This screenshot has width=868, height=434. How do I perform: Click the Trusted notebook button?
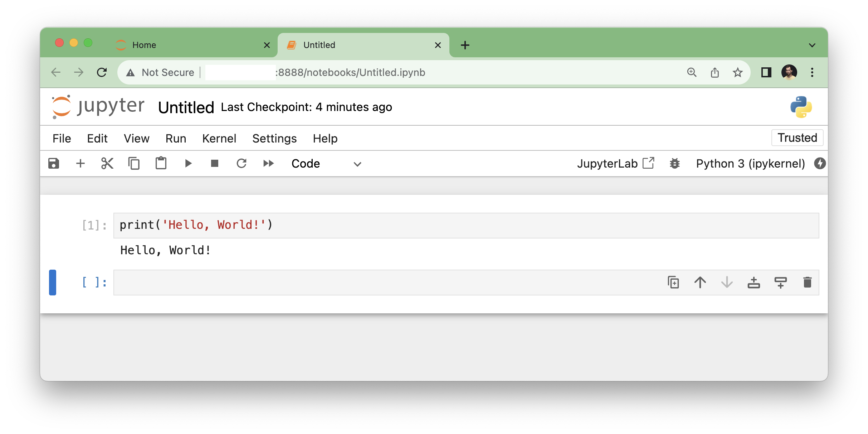click(x=797, y=138)
